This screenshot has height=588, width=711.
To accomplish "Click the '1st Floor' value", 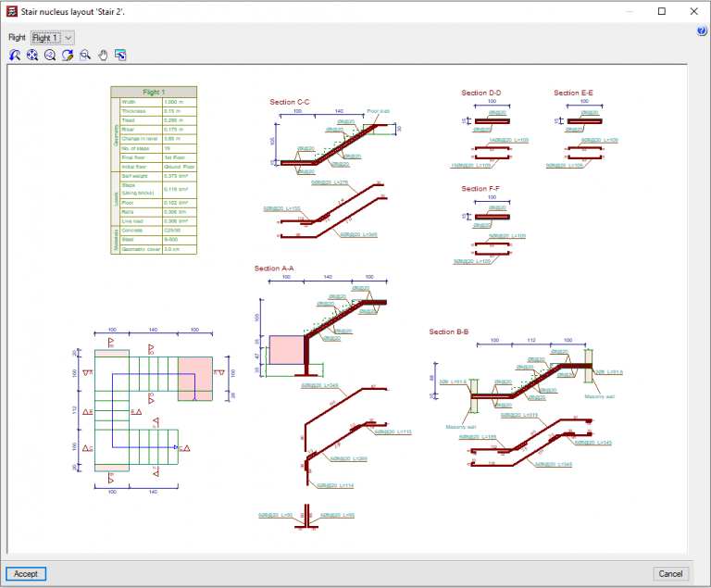I will click(x=175, y=157).
